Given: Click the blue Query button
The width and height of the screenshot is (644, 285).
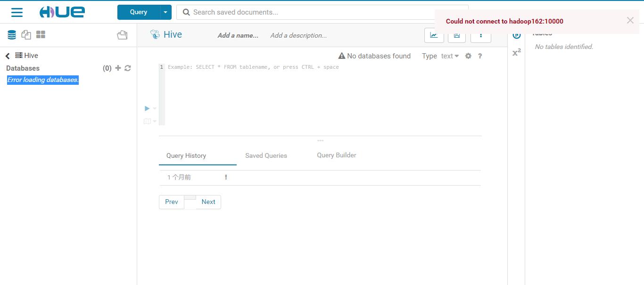Looking at the screenshot, I should 139,12.
